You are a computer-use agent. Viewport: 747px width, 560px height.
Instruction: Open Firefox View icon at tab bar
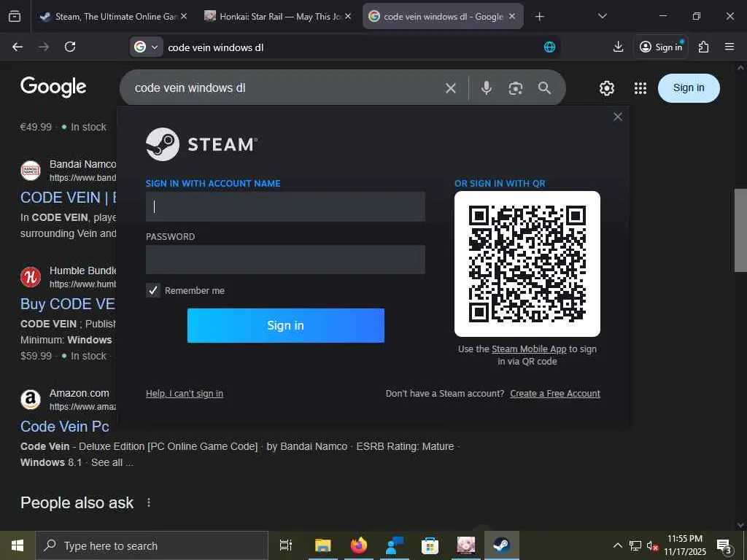(x=15, y=17)
